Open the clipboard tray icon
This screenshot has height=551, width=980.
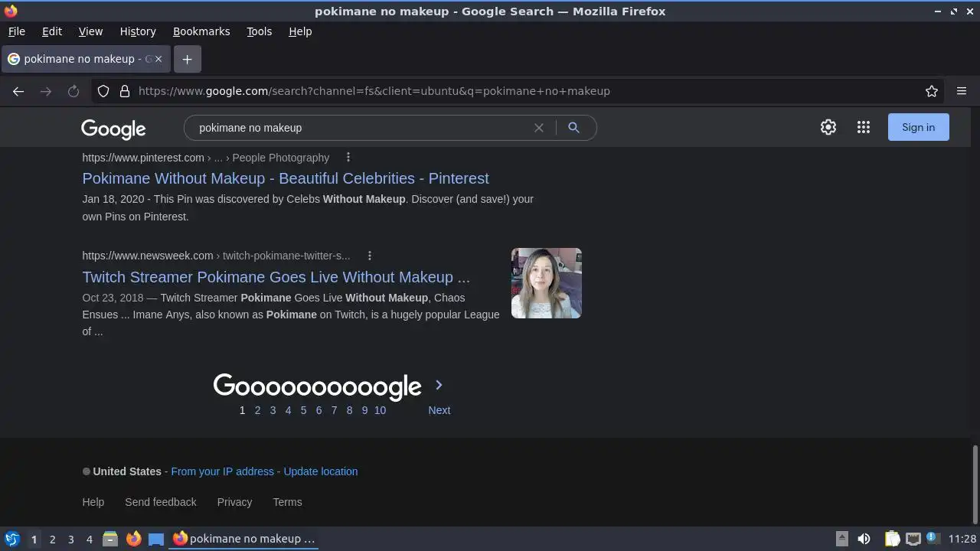pyautogui.click(x=892, y=539)
